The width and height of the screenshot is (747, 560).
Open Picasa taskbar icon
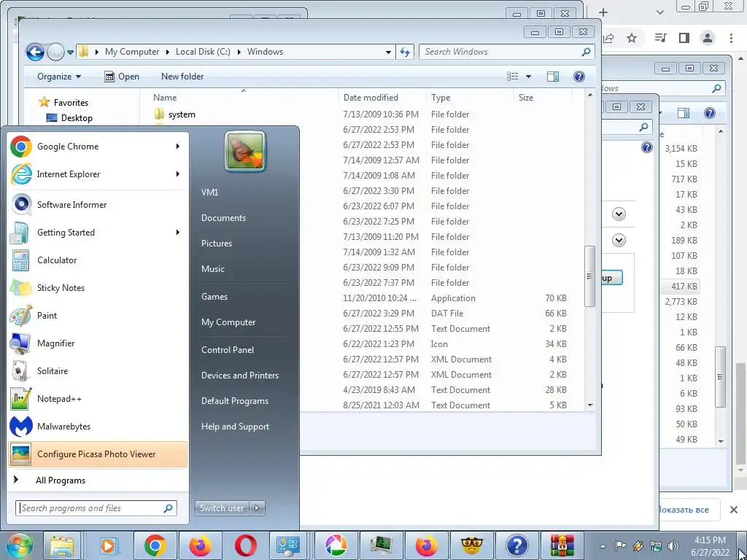(x=336, y=545)
